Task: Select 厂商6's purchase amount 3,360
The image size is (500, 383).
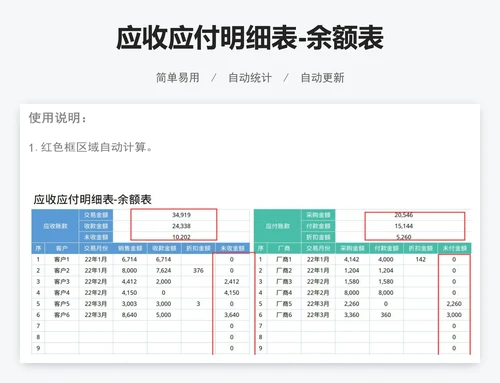Action: click(352, 315)
